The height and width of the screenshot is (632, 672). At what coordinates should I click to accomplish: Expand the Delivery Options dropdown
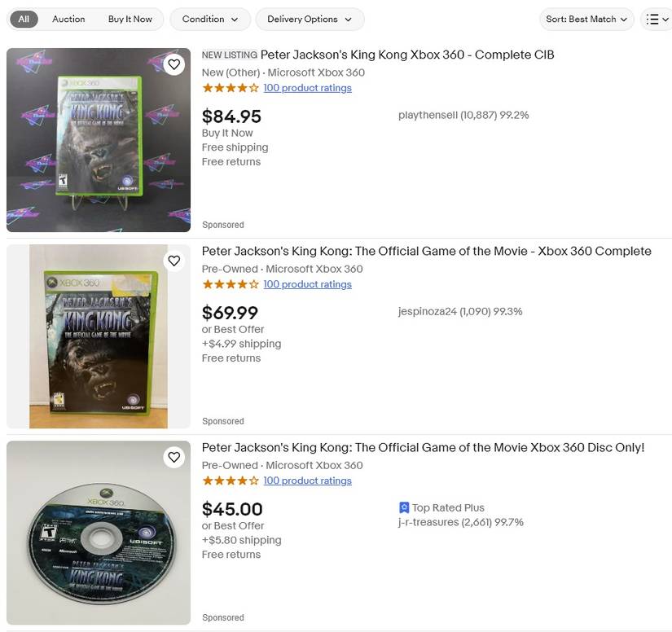click(x=310, y=19)
